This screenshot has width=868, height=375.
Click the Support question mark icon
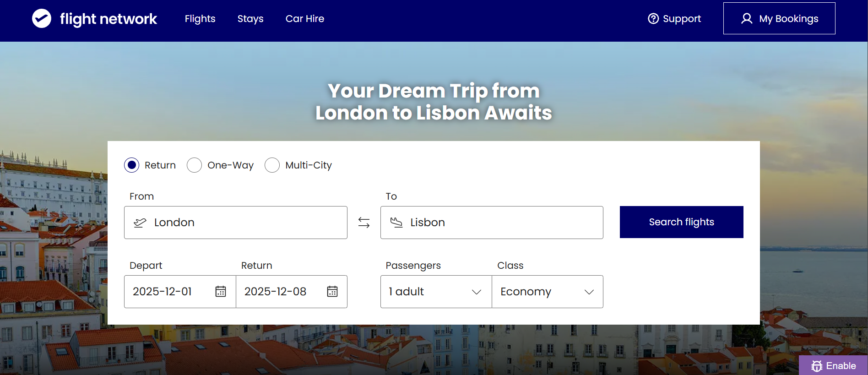(653, 18)
